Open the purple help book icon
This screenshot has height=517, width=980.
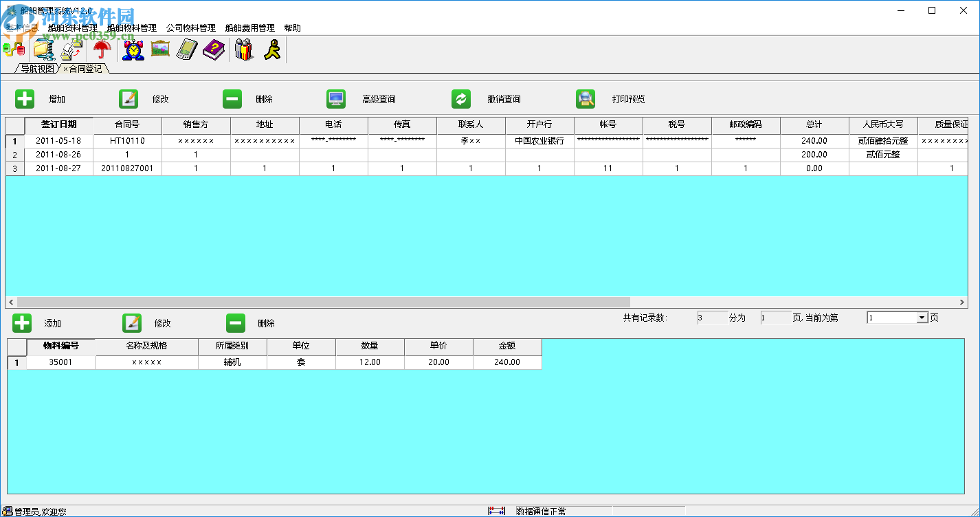[214, 49]
